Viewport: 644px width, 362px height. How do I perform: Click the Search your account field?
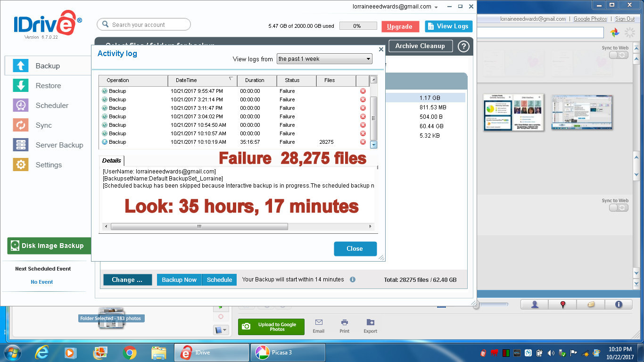tap(144, 25)
